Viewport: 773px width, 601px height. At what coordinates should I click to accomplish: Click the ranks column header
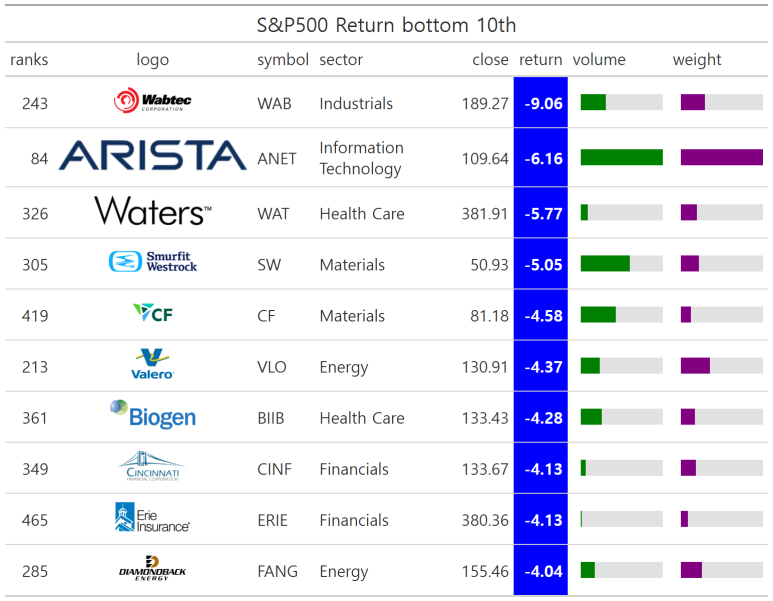(x=29, y=60)
